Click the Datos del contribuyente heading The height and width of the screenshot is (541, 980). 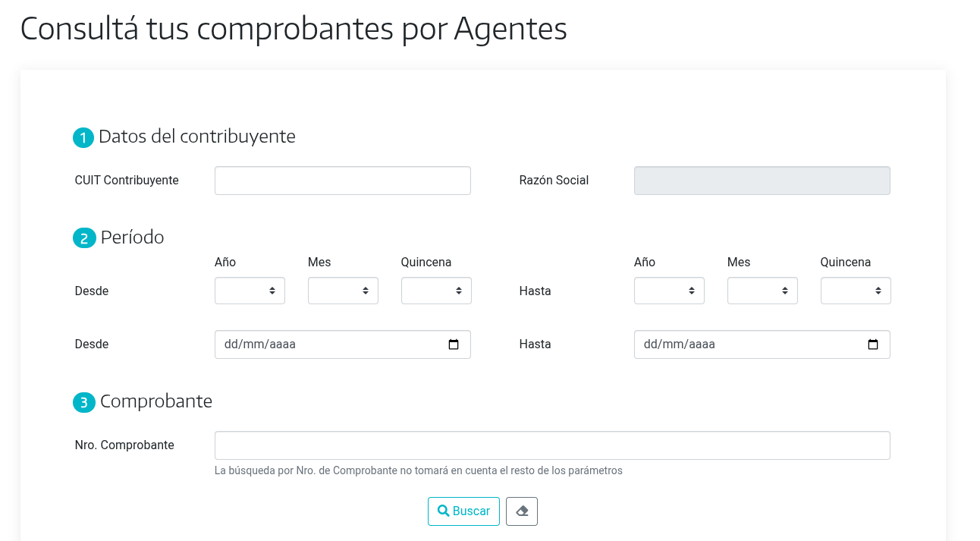[197, 137]
